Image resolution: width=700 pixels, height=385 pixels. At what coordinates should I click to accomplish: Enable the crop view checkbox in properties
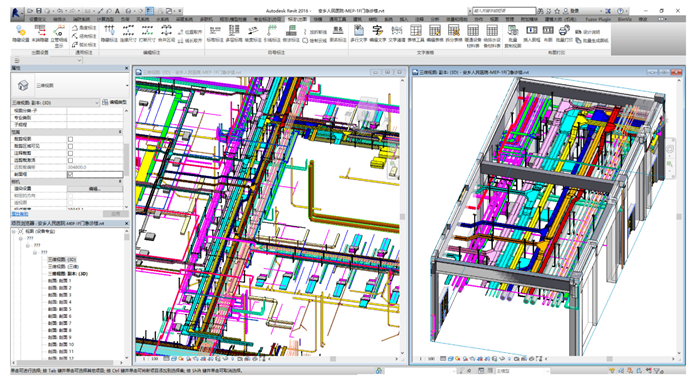point(70,139)
